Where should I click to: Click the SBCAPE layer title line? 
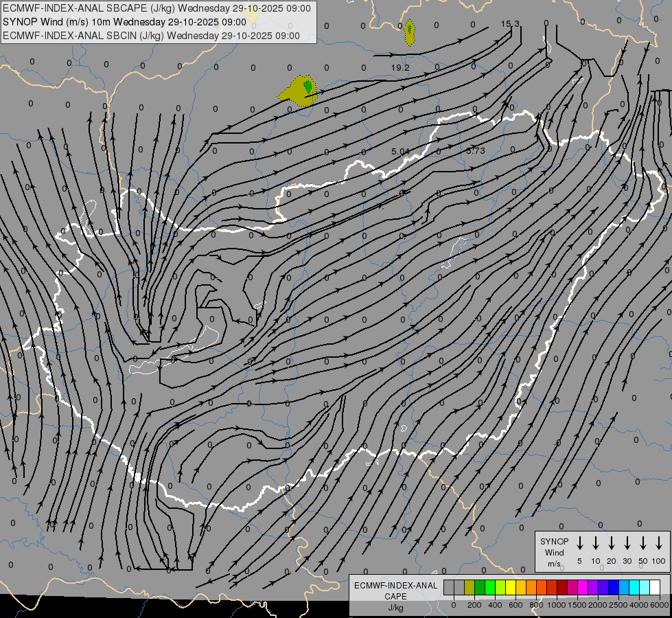(x=157, y=8)
